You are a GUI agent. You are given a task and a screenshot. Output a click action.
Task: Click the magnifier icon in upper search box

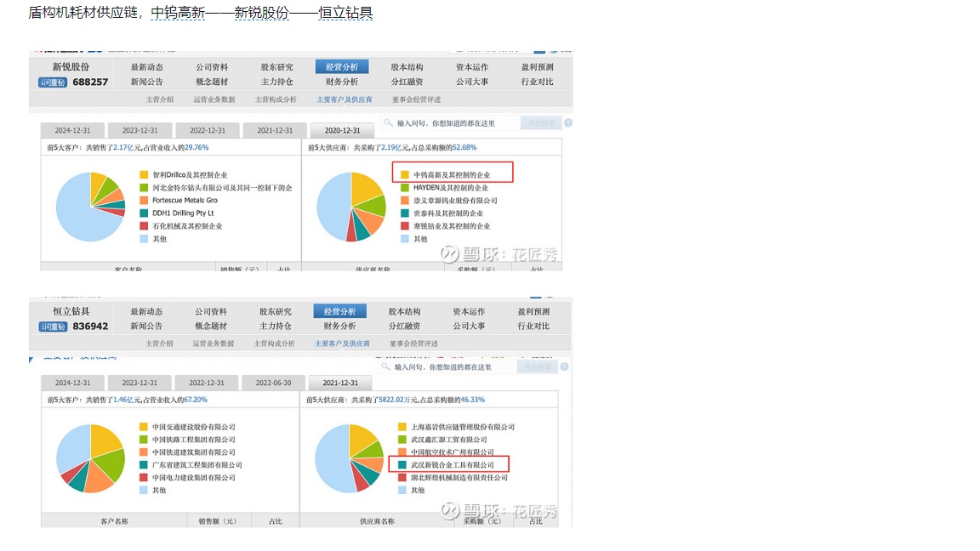(388, 123)
